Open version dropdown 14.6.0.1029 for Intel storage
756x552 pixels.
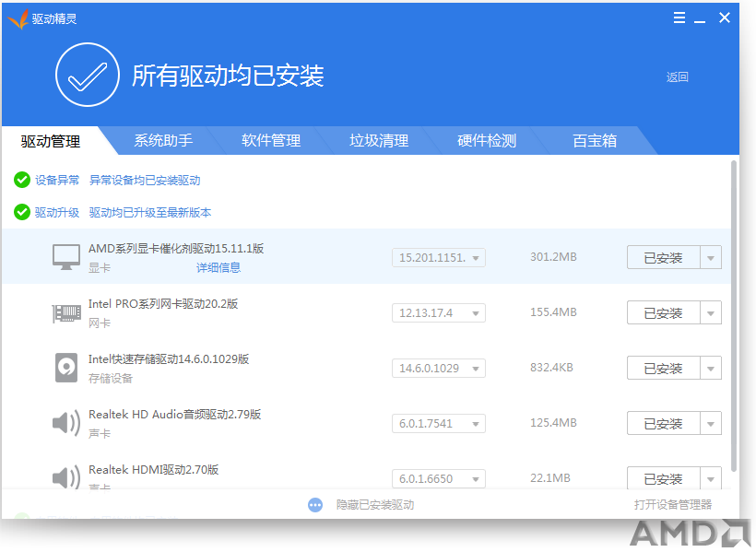(x=439, y=369)
